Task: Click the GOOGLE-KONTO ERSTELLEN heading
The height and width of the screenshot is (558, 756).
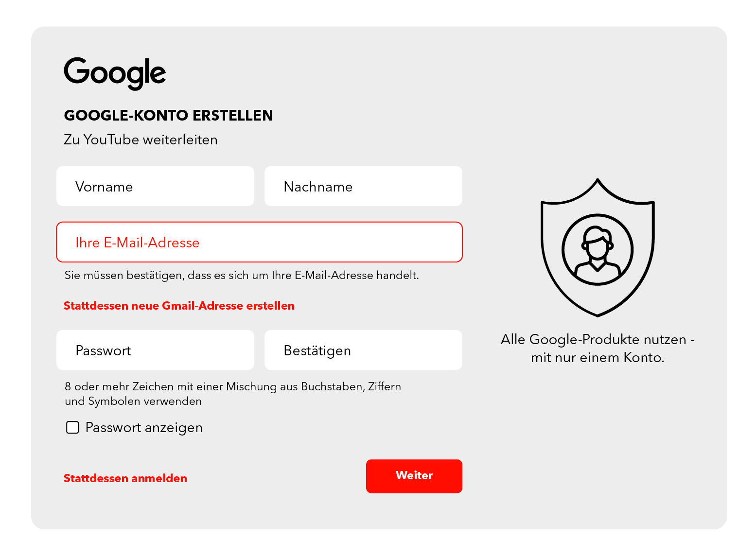Action: coord(168,115)
